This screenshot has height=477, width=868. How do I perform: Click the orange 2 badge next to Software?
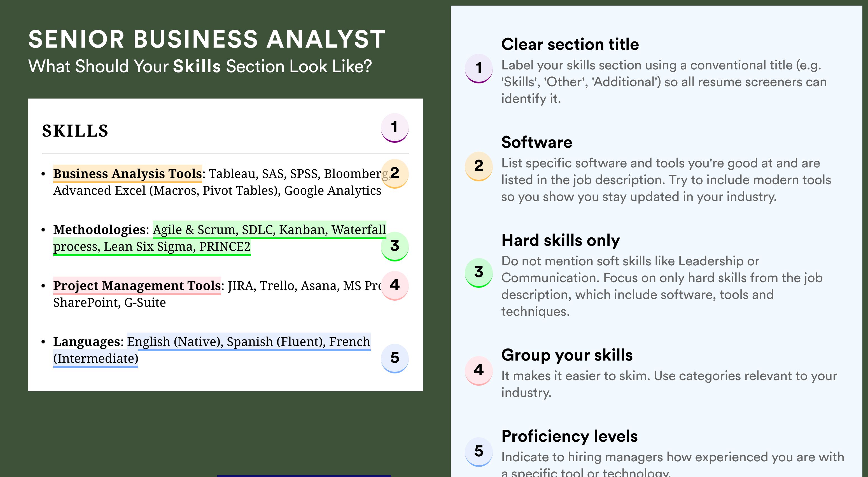(x=479, y=166)
